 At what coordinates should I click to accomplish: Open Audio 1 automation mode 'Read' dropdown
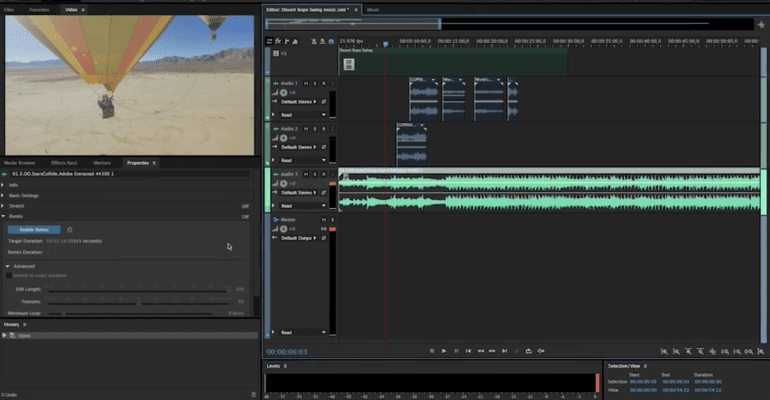tap(303, 115)
